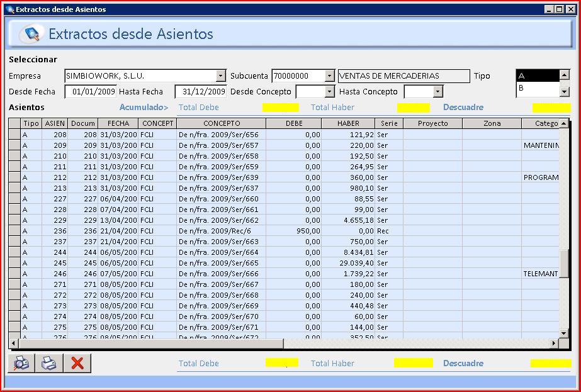The image size is (581, 392).
Task: Click the Proyecto column header
Action: tap(433, 123)
